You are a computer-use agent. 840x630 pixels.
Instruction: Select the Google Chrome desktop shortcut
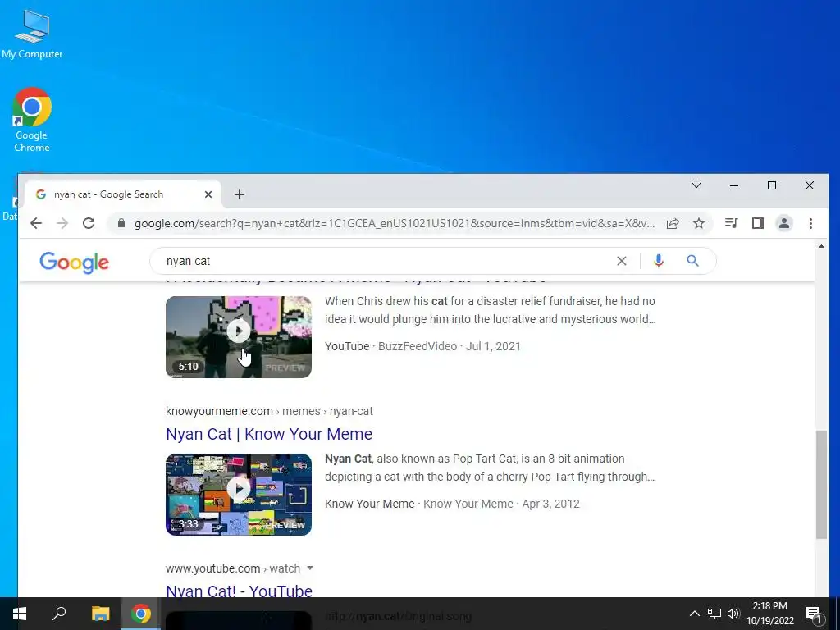(32, 120)
